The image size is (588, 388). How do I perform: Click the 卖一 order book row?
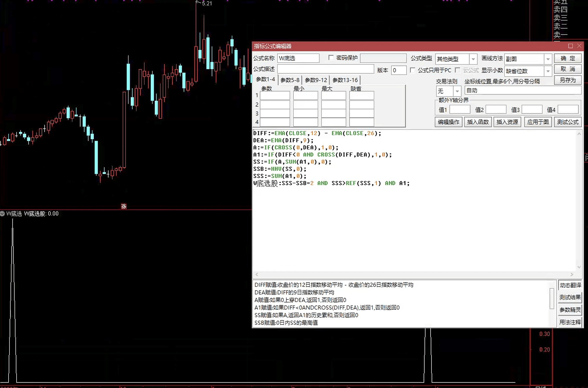[561, 35]
